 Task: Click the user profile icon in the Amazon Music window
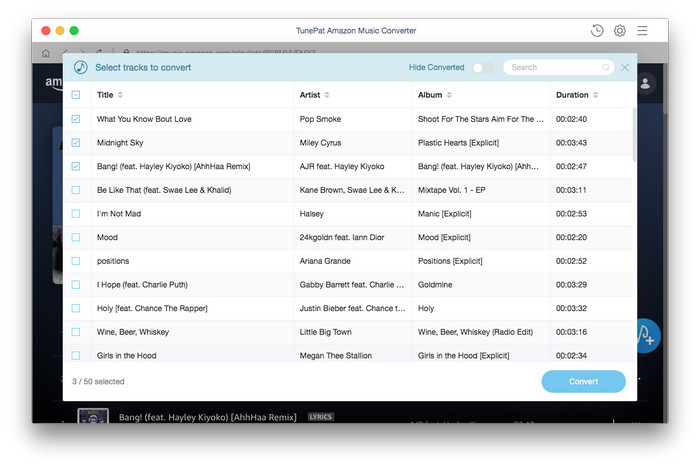point(645,83)
